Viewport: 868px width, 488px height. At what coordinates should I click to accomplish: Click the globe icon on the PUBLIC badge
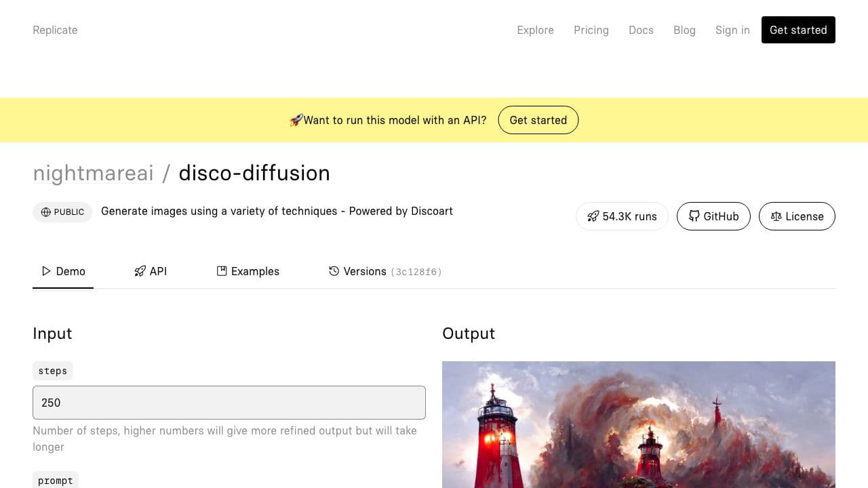pos(45,211)
